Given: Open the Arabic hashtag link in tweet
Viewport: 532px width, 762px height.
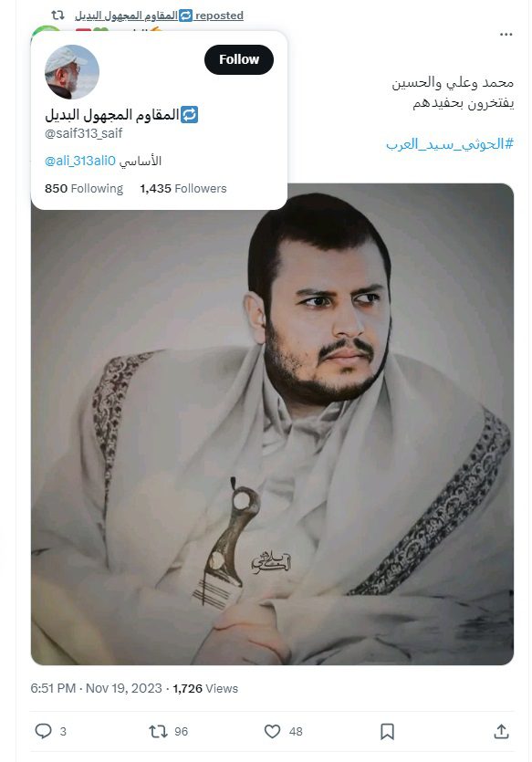Looking at the screenshot, I should tap(450, 144).
